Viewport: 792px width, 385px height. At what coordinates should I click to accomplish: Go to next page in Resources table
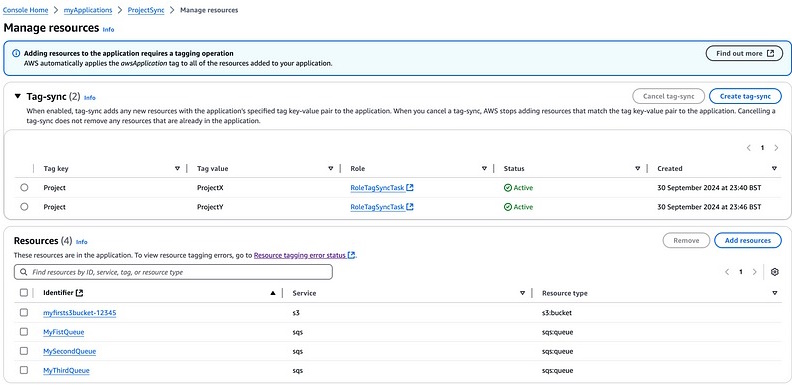[x=755, y=272]
